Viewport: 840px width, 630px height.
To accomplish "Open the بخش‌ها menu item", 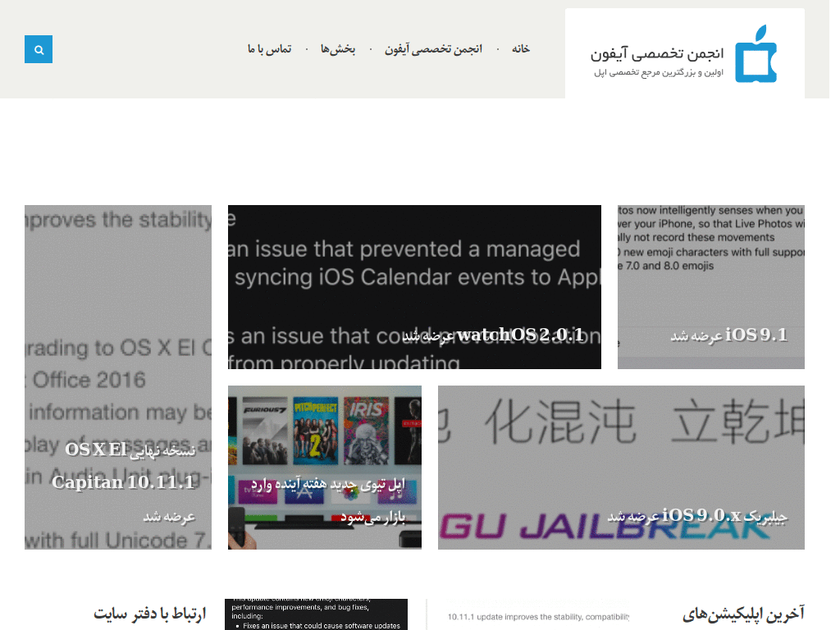I will (338, 48).
